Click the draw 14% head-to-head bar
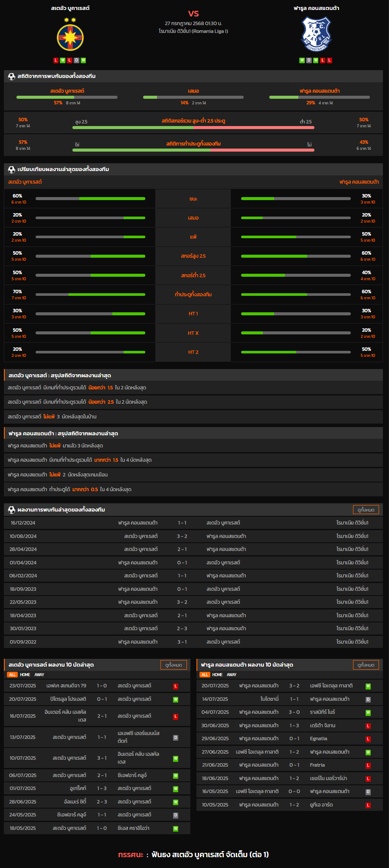The width and height of the screenshot is (389, 868). pos(193,97)
